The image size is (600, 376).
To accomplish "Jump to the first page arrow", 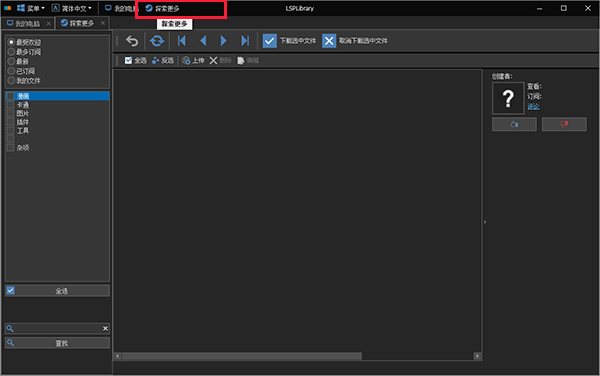I will [182, 41].
